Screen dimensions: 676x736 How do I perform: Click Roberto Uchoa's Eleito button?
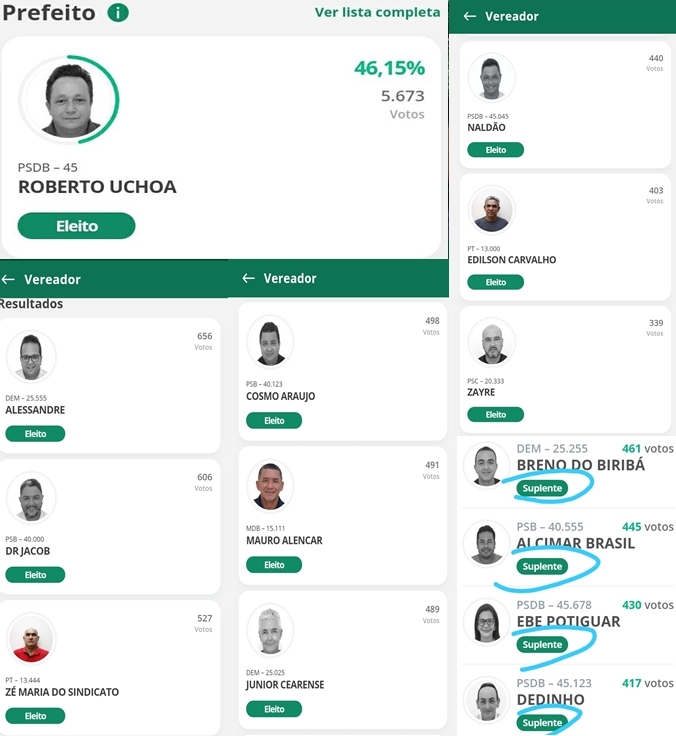point(76,226)
